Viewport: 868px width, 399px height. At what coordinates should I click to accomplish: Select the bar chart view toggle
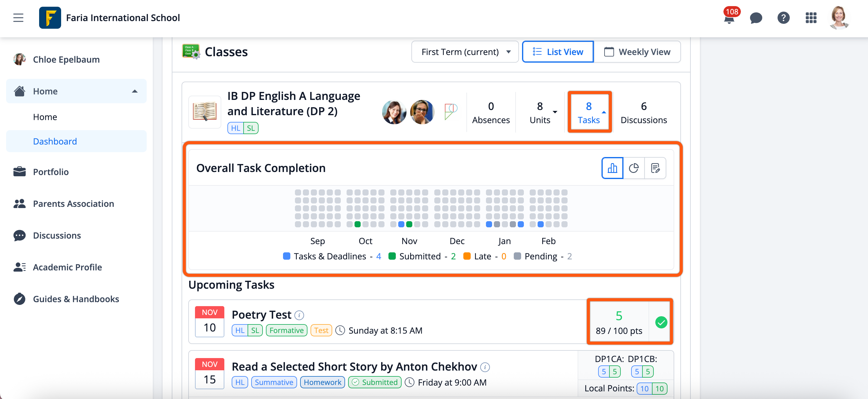point(612,168)
